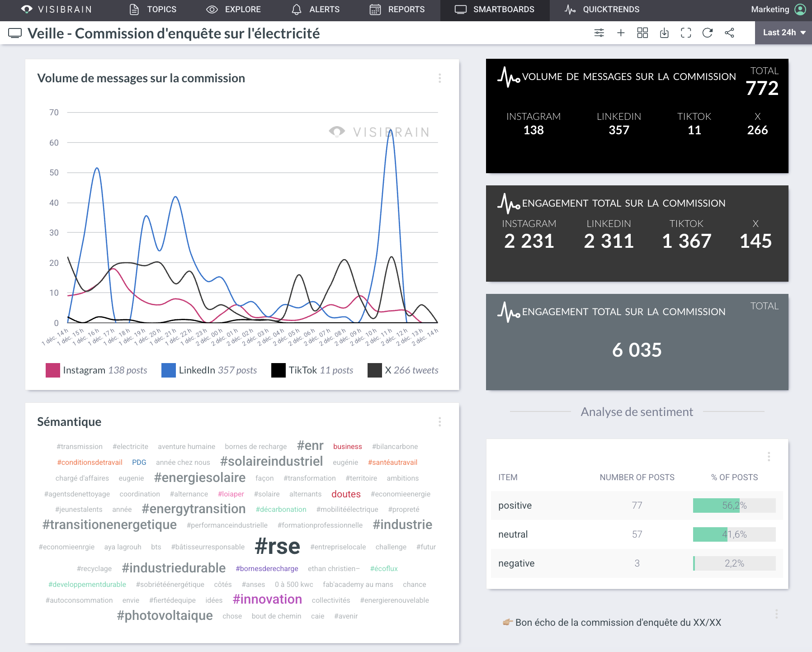Screen dimensions: 812x652
Task: Toggle the LinkedIn series in chart legend
Action: coord(209,370)
